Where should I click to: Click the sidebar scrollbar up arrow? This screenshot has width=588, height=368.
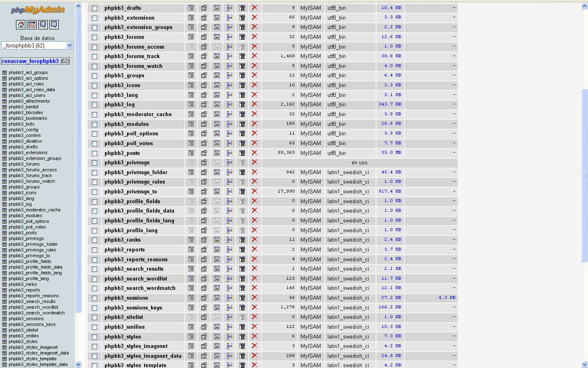tap(78, 6)
